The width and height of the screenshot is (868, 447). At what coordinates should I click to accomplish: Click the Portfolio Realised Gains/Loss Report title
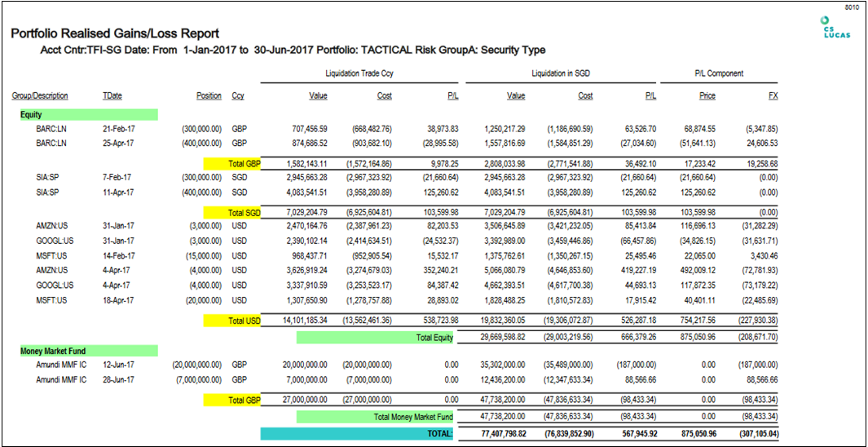tap(115, 33)
